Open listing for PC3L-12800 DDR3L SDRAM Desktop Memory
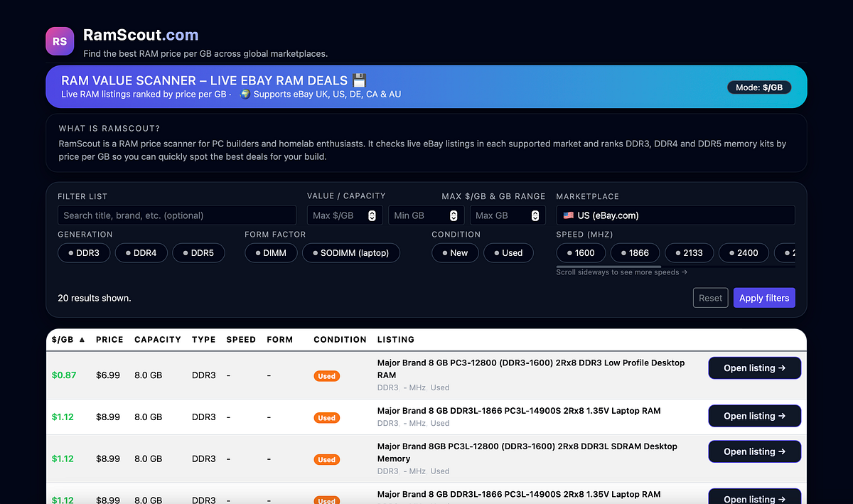Image resolution: width=853 pixels, height=504 pixels. coord(754,451)
